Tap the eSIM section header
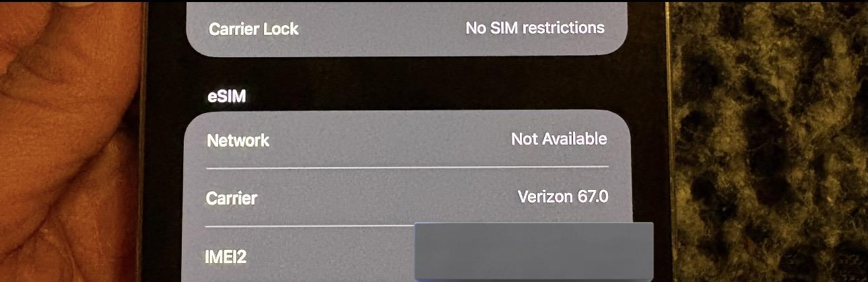 click(x=226, y=96)
